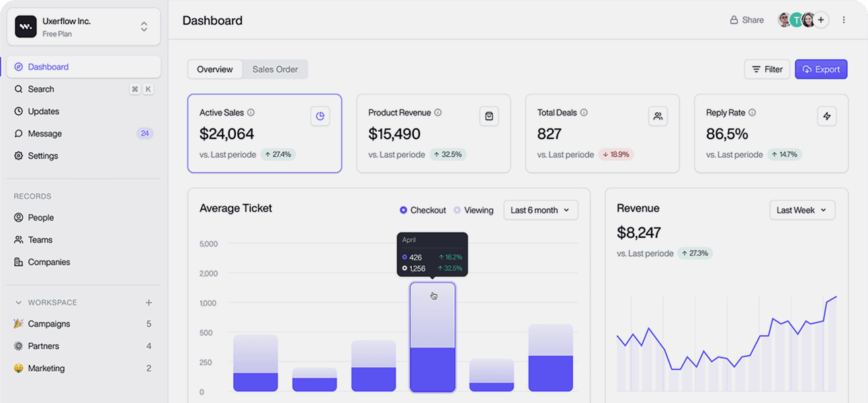Viewport: 868px width, 403px height.
Task: Open the Last Week dropdown in Revenue
Action: (802, 210)
